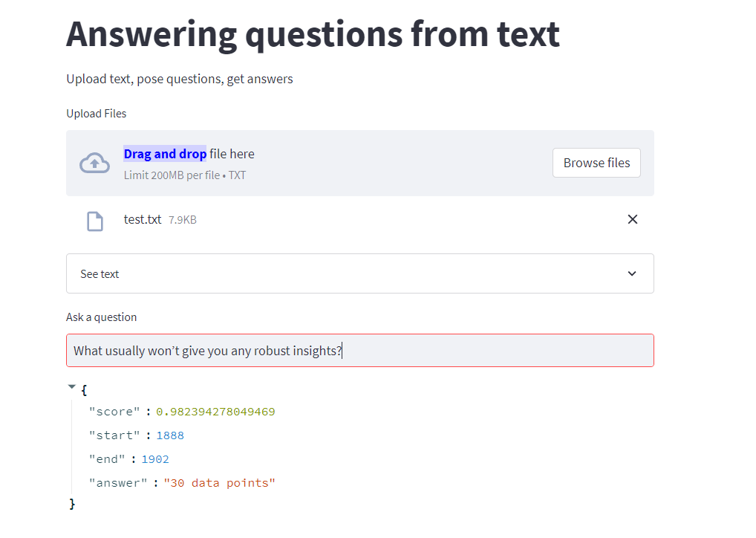This screenshot has height=538, width=756.
Task: Click the score value 0.982394278049469
Action: [x=215, y=412]
